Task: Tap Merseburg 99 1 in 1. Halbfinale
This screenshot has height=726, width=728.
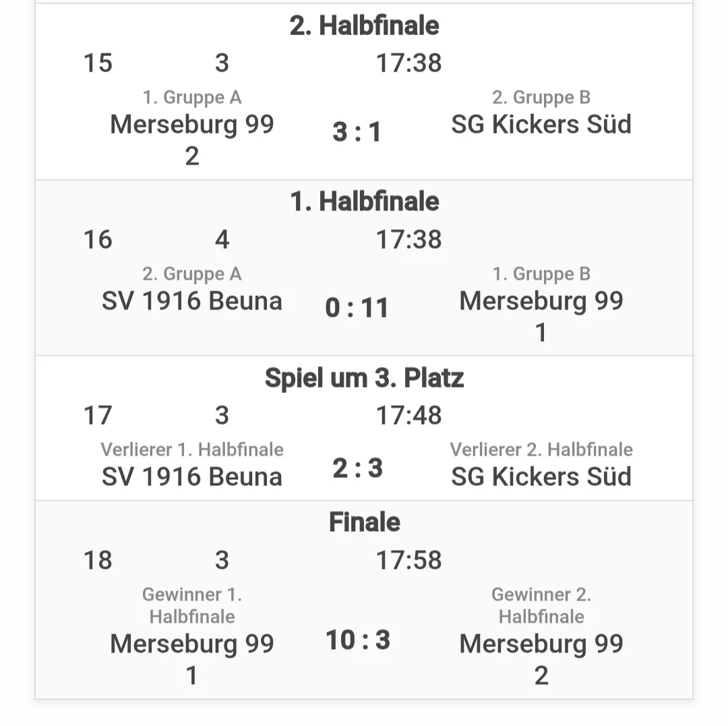Action: [541, 316]
